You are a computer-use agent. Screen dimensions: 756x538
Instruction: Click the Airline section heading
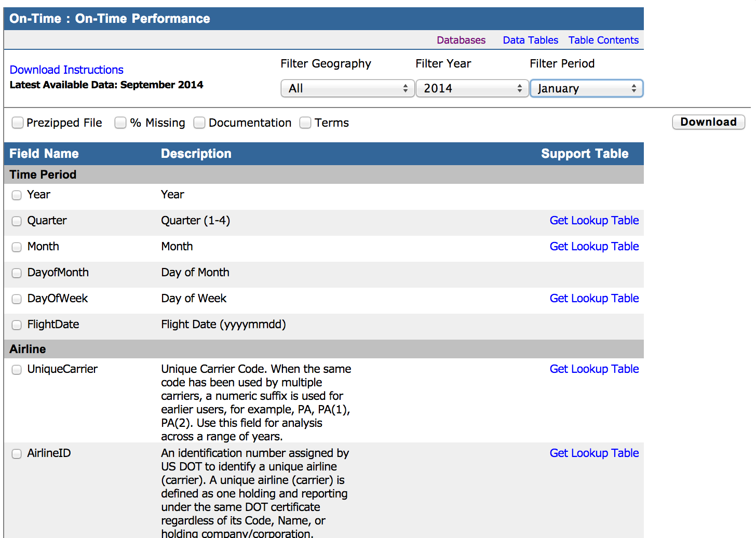coord(28,349)
